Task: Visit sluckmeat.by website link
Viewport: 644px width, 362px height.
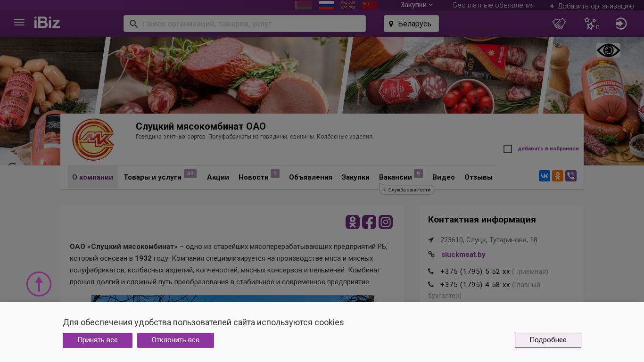Action: pyautogui.click(x=463, y=255)
